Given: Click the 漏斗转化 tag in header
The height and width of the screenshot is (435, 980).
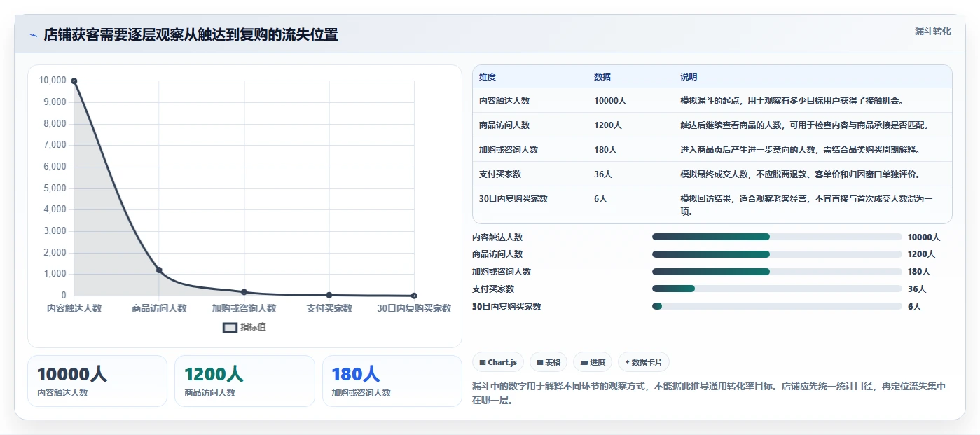Looking at the screenshot, I should [932, 31].
